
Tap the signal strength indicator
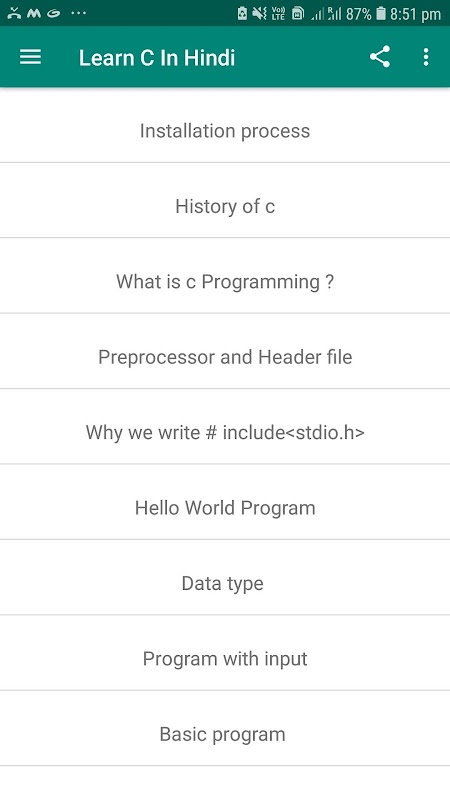326,14
